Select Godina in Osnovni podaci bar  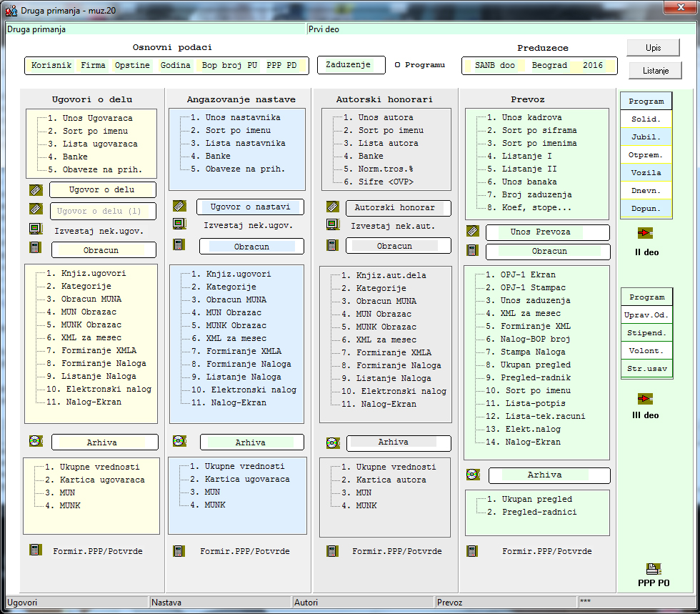tap(176, 65)
